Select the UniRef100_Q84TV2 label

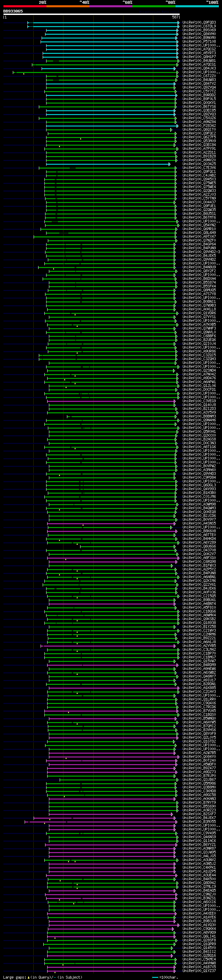click(x=199, y=84)
